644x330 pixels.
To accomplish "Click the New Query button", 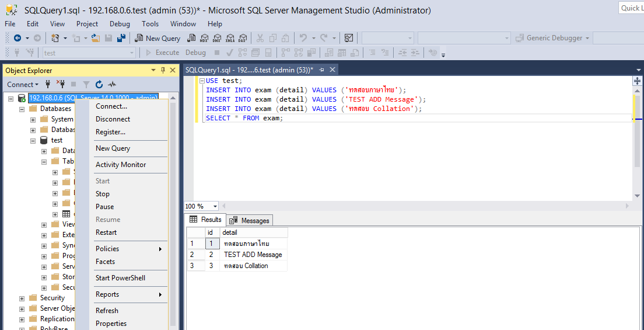I will 158,38.
